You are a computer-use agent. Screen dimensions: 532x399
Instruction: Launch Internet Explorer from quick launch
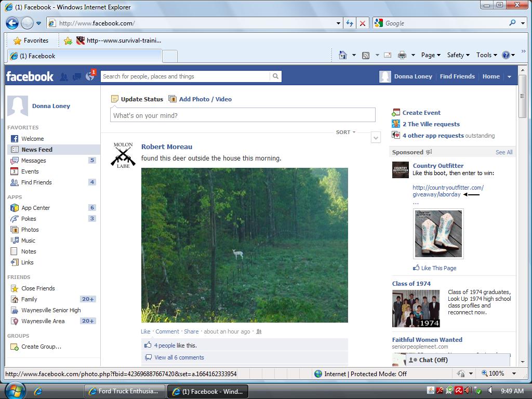[38, 391]
